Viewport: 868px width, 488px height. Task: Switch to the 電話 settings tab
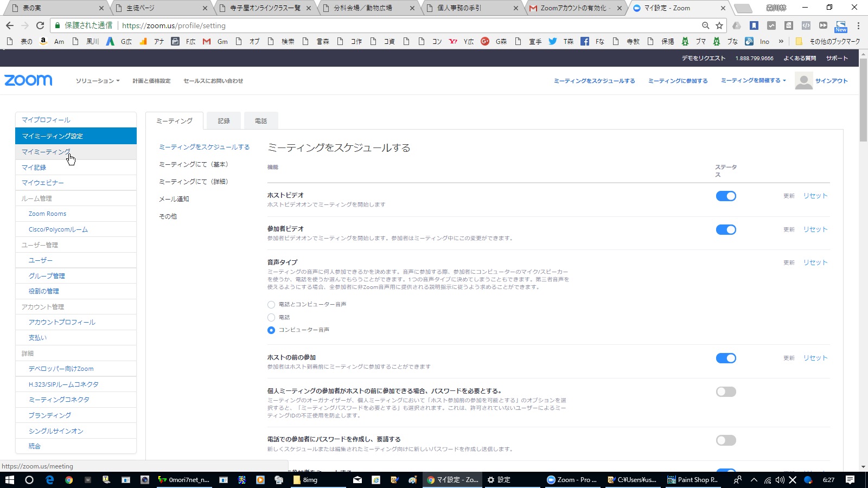[x=261, y=121]
